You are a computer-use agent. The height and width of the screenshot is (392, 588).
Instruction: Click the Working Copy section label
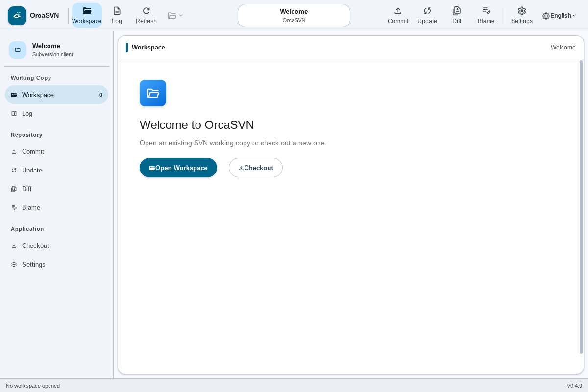[x=31, y=78]
